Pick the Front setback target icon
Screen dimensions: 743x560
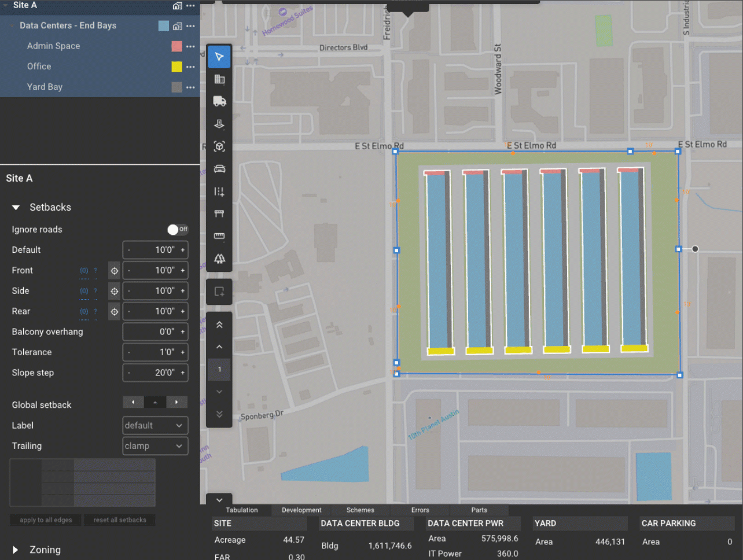(x=115, y=271)
